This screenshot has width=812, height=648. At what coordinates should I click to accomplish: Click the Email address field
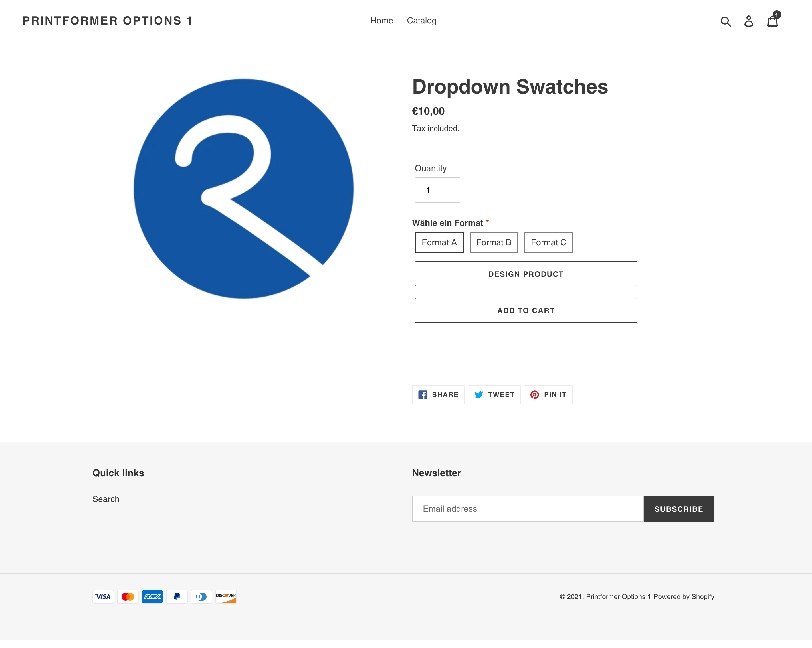pyautogui.click(x=527, y=509)
